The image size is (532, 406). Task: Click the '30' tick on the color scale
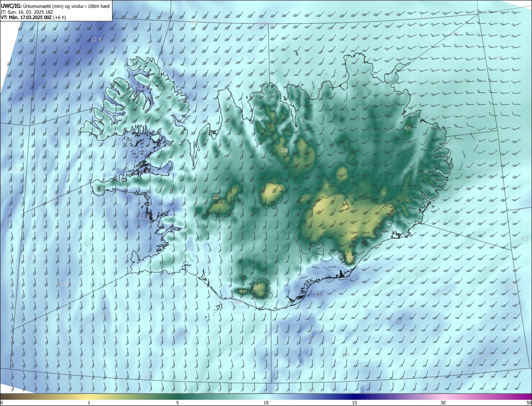pos(443,403)
